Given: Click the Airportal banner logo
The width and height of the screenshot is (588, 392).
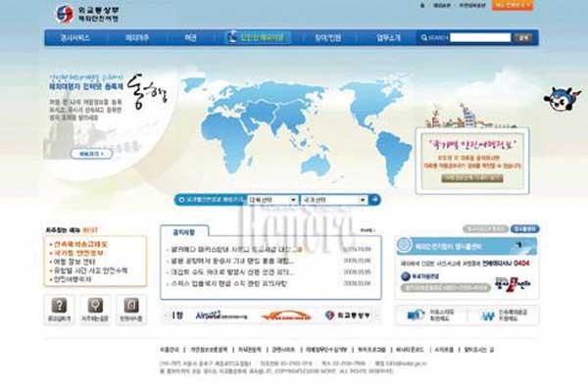Looking at the screenshot, I should pos(220,316).
